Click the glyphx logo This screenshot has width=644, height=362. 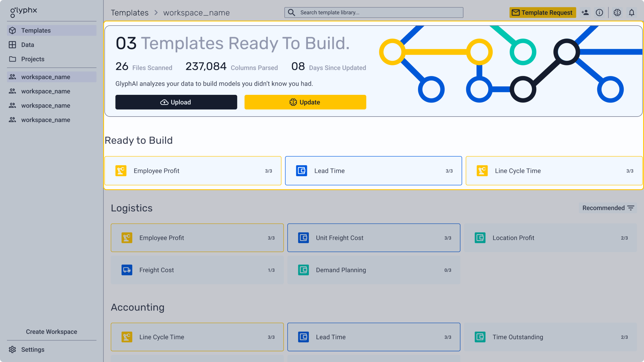coord(23,12)
